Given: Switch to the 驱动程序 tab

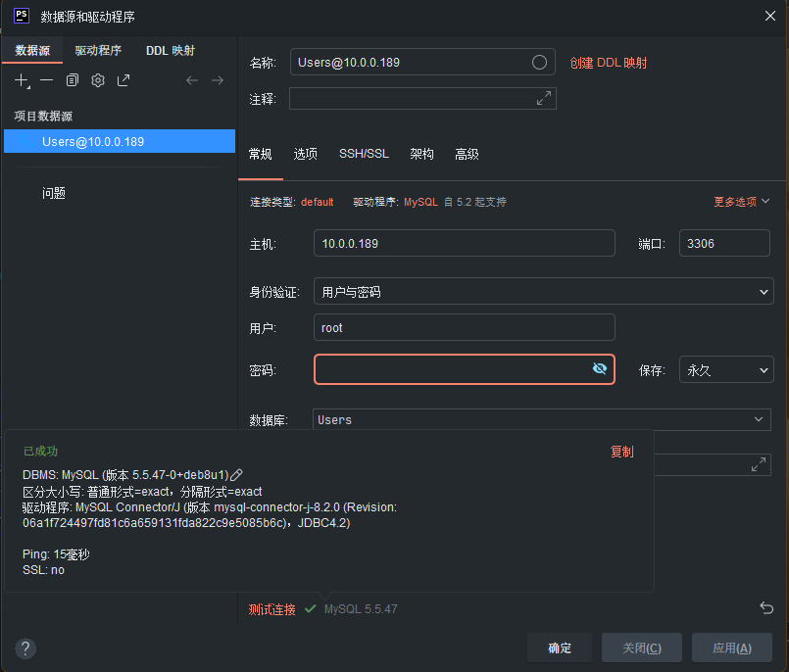Looking at the screenshot, I should pyautogui.click(x=98, y=51).
